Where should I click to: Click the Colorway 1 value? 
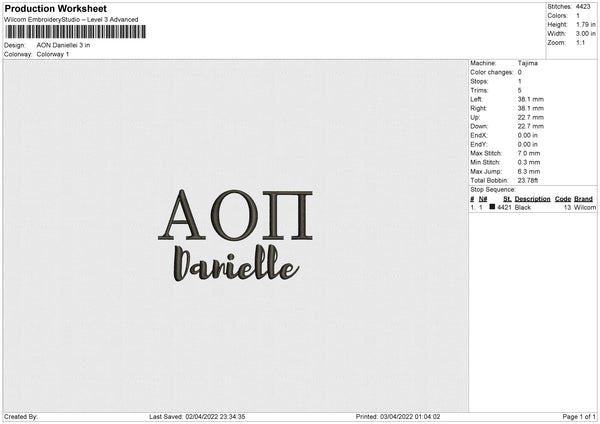pos(53,54)
